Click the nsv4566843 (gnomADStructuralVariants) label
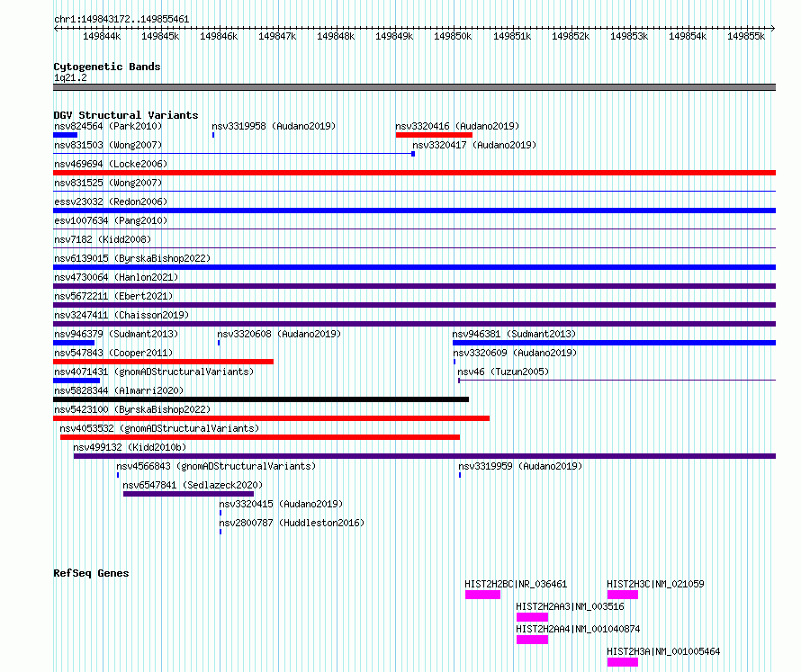The image size is (801, 672). point(216,466)
